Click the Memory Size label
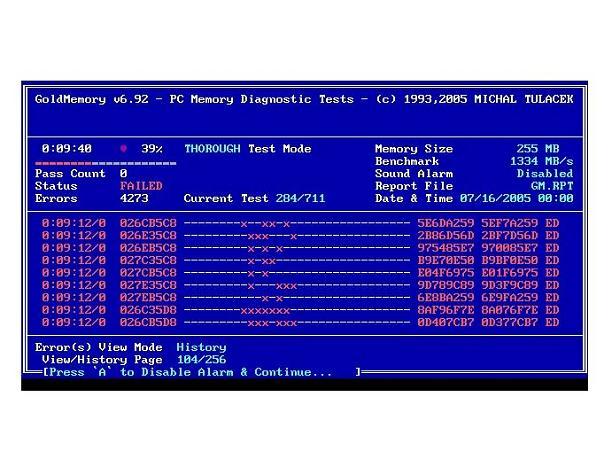 click(x=414, y=149)
